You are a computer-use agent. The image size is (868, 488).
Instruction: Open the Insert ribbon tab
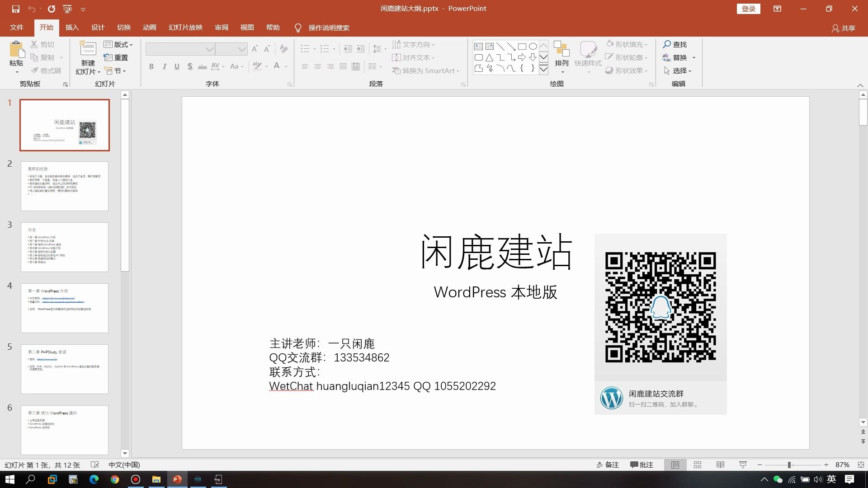pyautogui.click(x=72, y=28)
